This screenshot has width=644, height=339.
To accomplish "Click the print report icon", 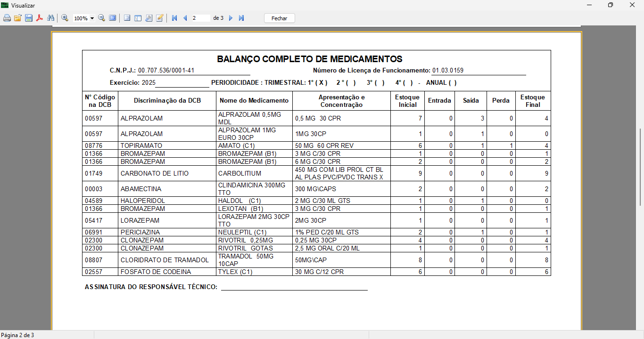I will click(7, 18).
